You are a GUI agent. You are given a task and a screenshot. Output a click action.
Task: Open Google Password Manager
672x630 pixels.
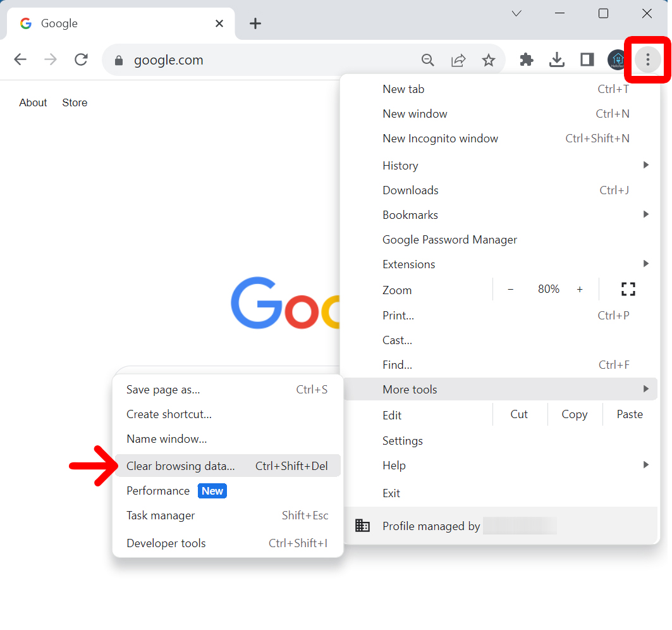[449, 239]
